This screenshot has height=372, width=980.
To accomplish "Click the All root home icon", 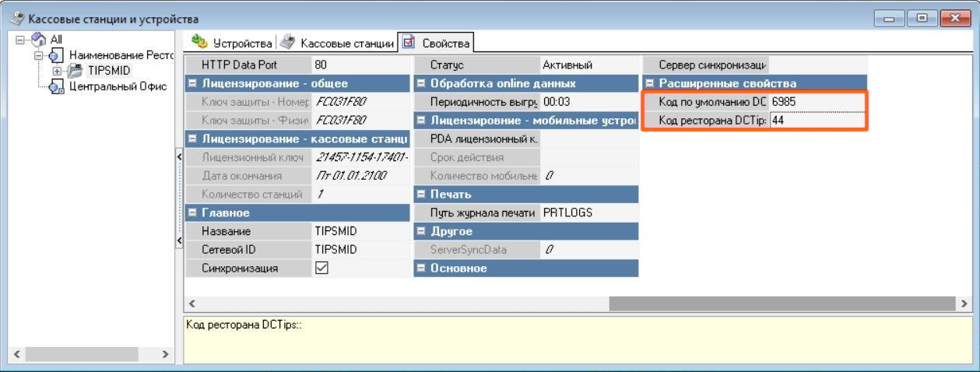I will click(x=38, y=40).
